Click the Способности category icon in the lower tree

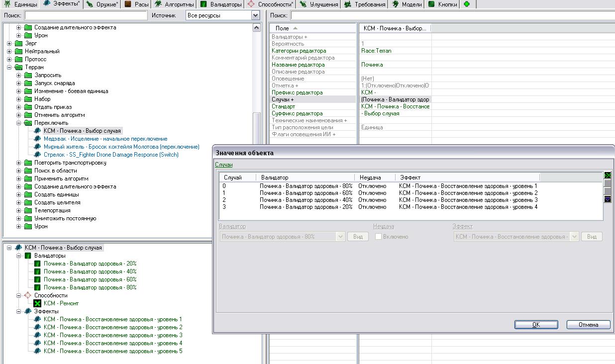pyautogui.click(x=28, y=295)
